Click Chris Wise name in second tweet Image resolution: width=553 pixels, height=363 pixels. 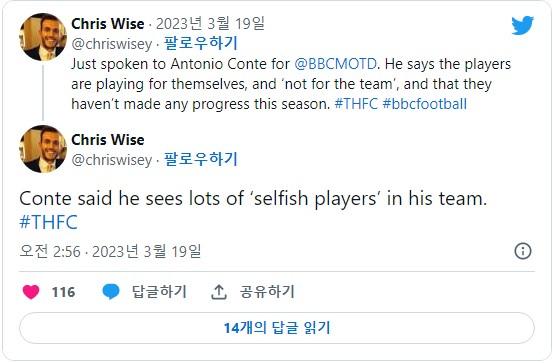coord(108,140)
